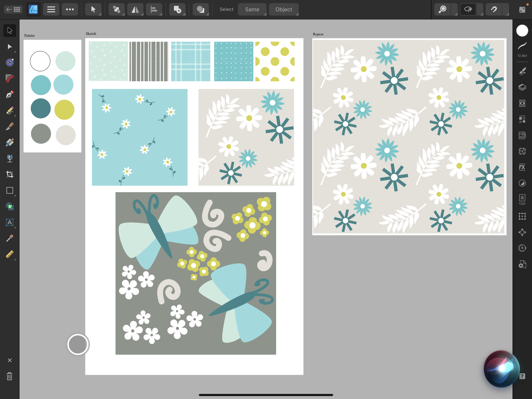Toggle snapping magnet button

click(494, 9)
